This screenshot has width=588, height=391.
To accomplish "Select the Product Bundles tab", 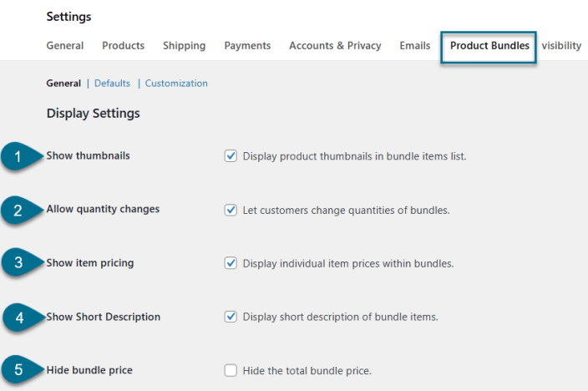I will (x=489, y=46).
